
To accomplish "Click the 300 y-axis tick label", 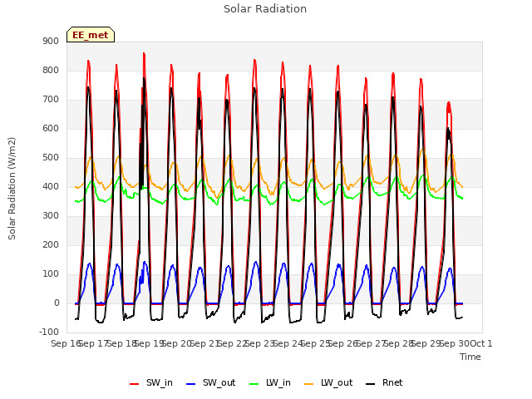I will 51,216.
